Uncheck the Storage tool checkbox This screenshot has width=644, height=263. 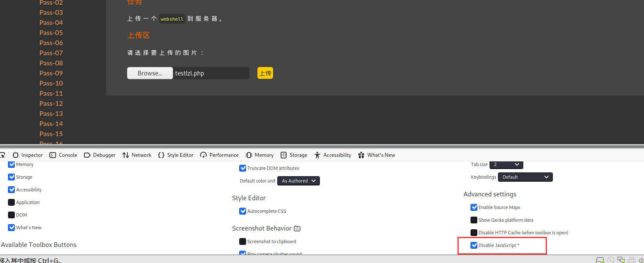click(x=11, y=177)
